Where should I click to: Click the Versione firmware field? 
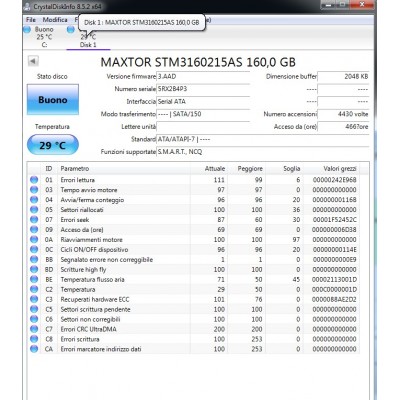(203, 76)
